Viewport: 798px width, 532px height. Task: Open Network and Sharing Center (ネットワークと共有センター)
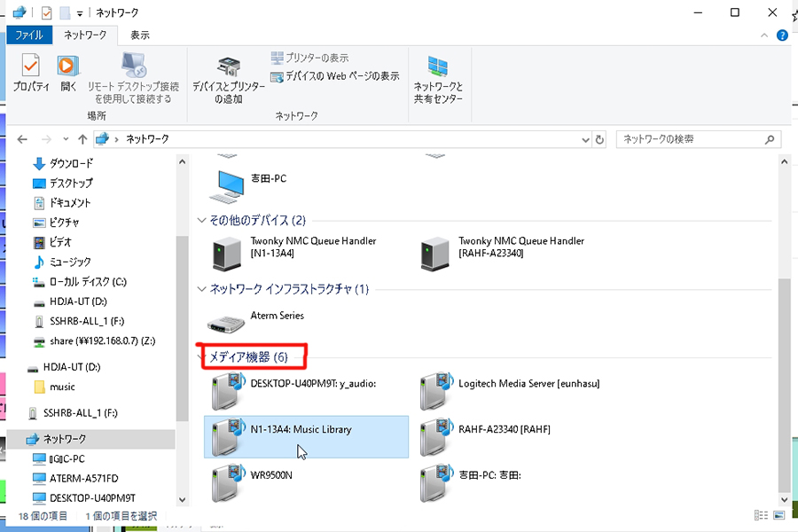438,78
